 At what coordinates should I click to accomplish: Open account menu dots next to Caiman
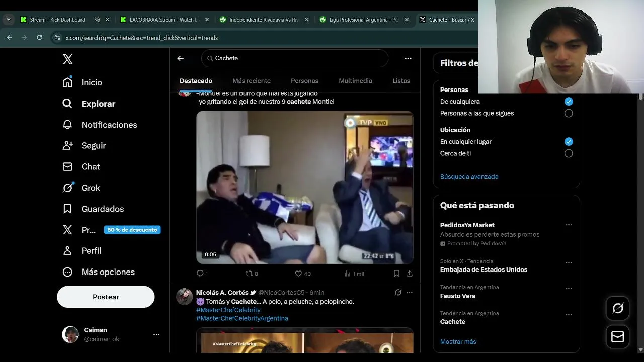coord(156,334)
